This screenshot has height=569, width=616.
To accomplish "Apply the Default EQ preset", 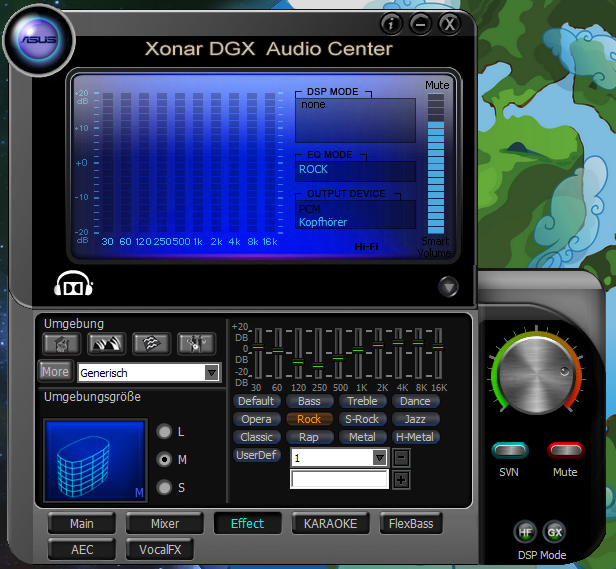I will pyautogui.click(x=257, y=401).
